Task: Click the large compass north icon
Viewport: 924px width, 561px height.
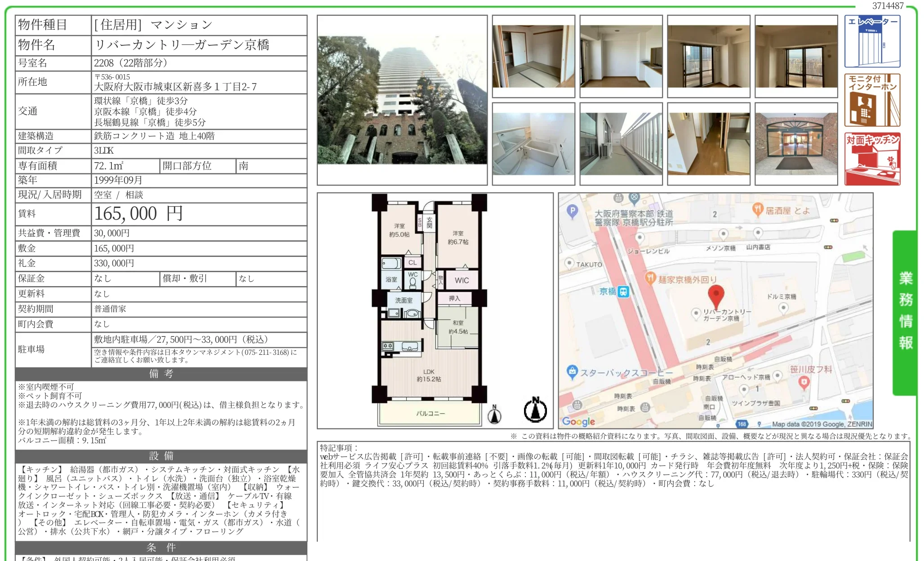Action: pyautogui.click(x=535, y=410)
